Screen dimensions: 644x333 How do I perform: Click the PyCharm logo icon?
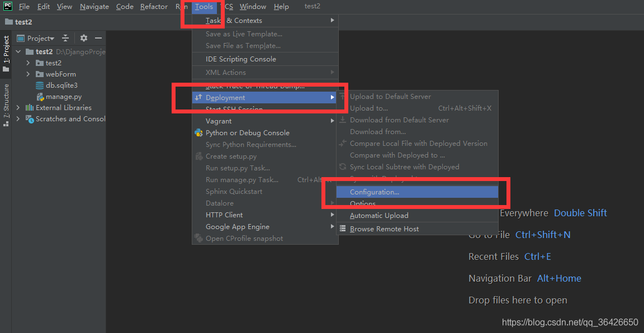tap(8, 6)
